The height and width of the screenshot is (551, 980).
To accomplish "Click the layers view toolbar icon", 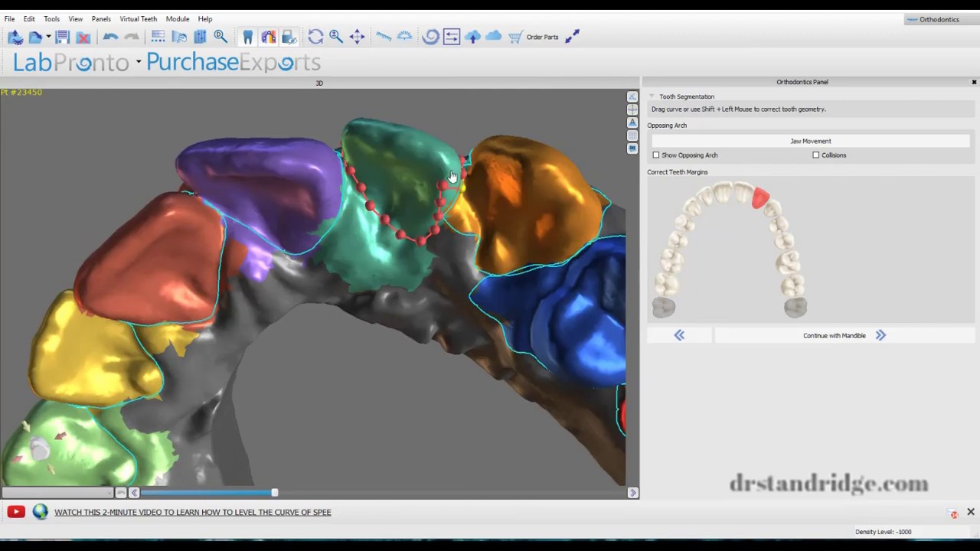I will tap(179, 37).
